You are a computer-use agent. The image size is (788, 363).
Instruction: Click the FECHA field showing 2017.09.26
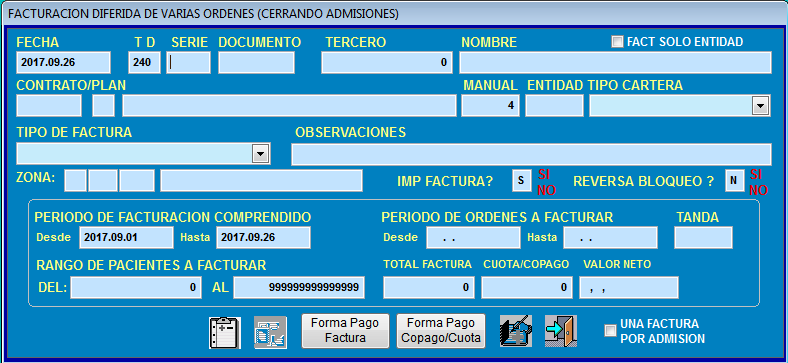pos(63,63)
